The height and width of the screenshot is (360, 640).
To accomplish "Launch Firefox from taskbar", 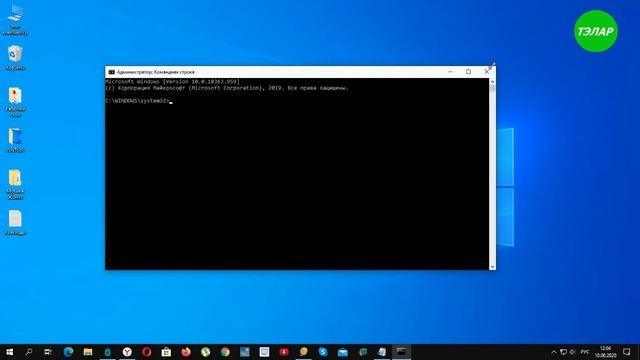I will tap(186, 352).
